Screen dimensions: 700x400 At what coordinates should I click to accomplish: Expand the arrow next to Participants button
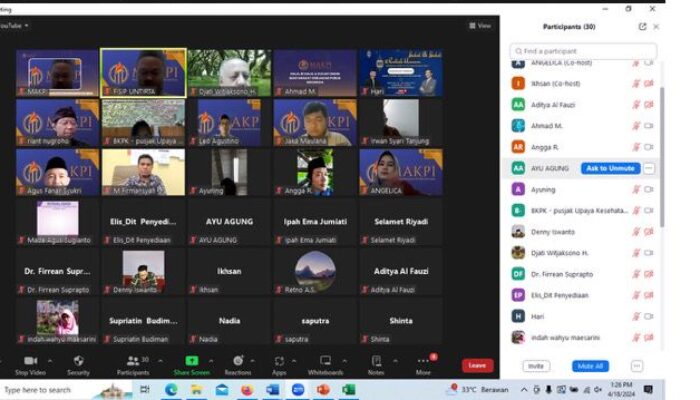158,359
